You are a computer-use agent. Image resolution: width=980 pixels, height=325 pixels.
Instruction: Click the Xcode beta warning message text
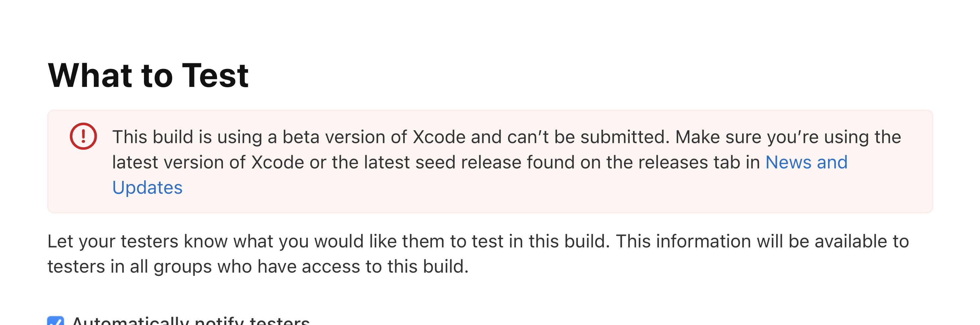tap(381, 137)
